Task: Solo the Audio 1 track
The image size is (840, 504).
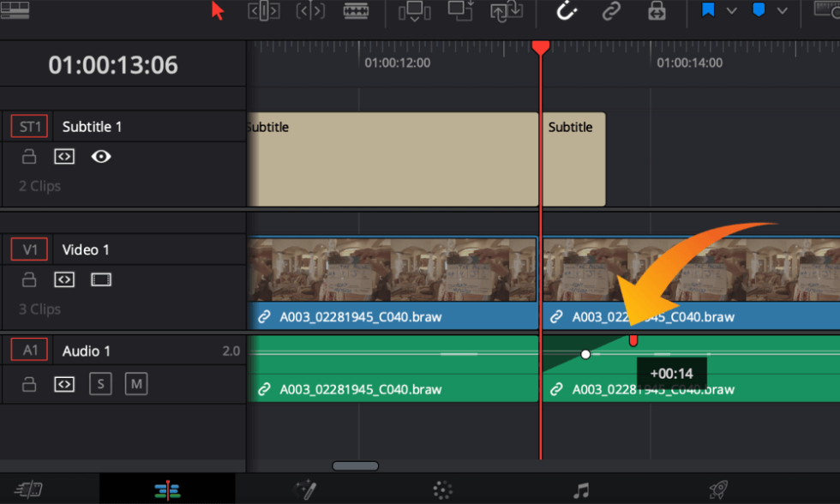Action: pyautogui.click(x=100, y=384)
